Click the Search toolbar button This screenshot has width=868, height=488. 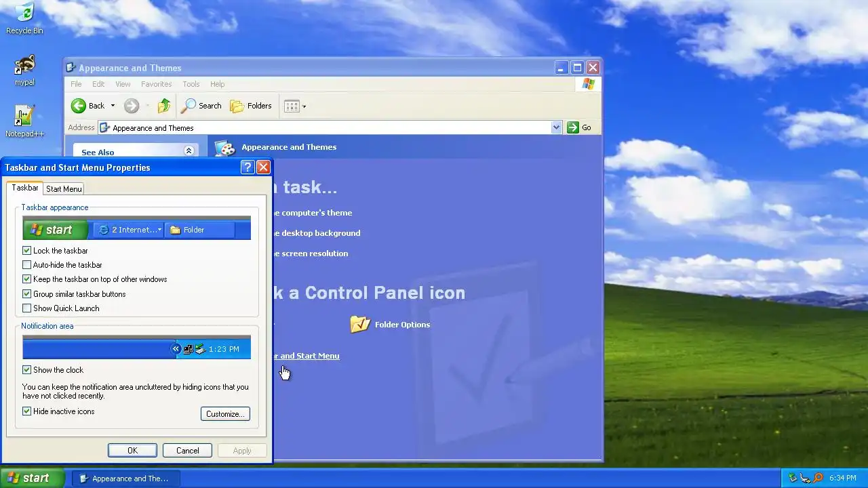tap(201, 106)
